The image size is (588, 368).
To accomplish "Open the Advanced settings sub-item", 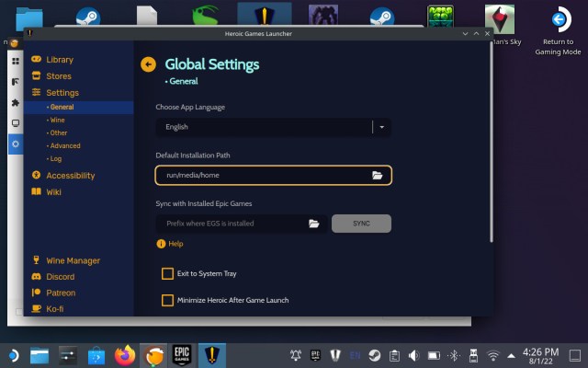I will pyautogui.click(x=63, y=145).
